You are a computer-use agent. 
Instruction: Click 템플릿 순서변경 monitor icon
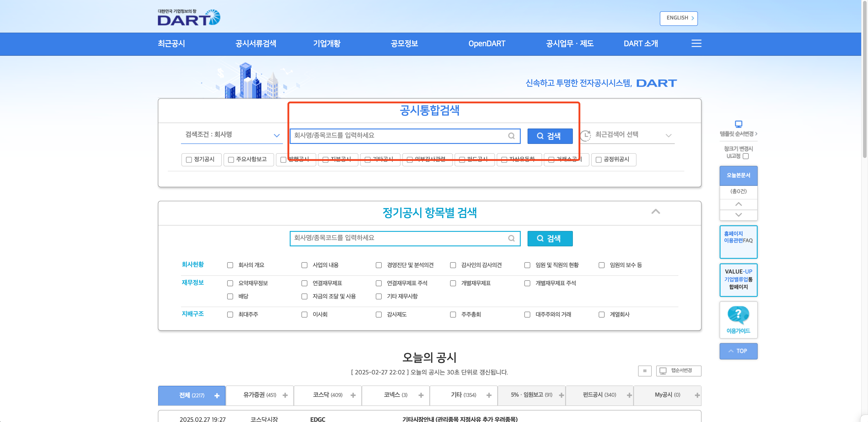point(738,124)
